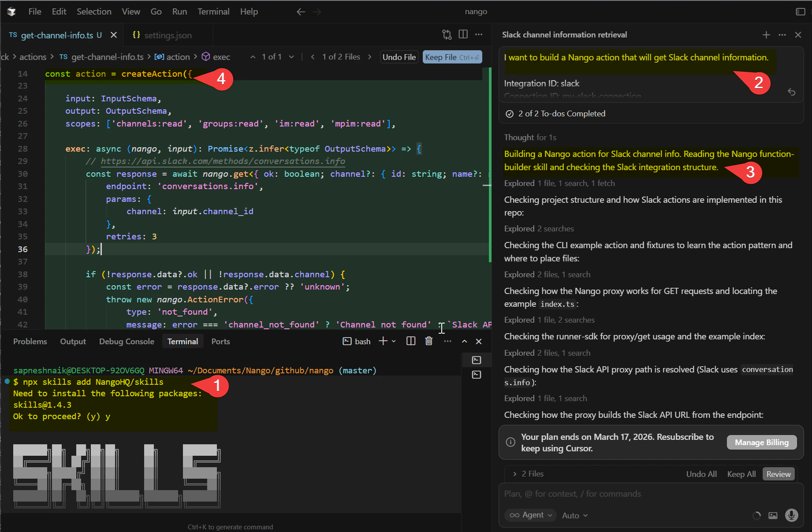Close the bottom terminal panel

[479, 341]
